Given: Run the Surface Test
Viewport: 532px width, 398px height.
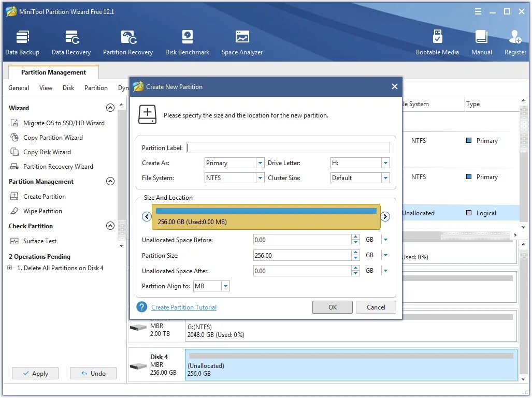Looking at the screenshot, I should [x=34, y=241].
